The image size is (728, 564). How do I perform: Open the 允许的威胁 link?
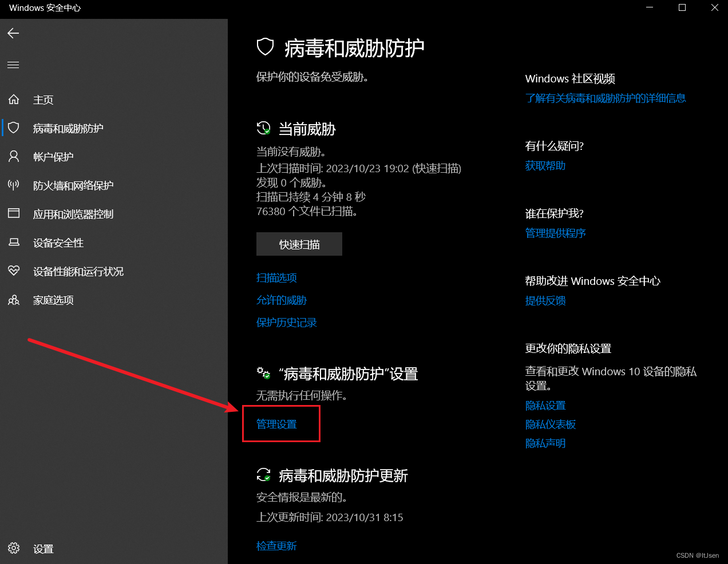282,300
